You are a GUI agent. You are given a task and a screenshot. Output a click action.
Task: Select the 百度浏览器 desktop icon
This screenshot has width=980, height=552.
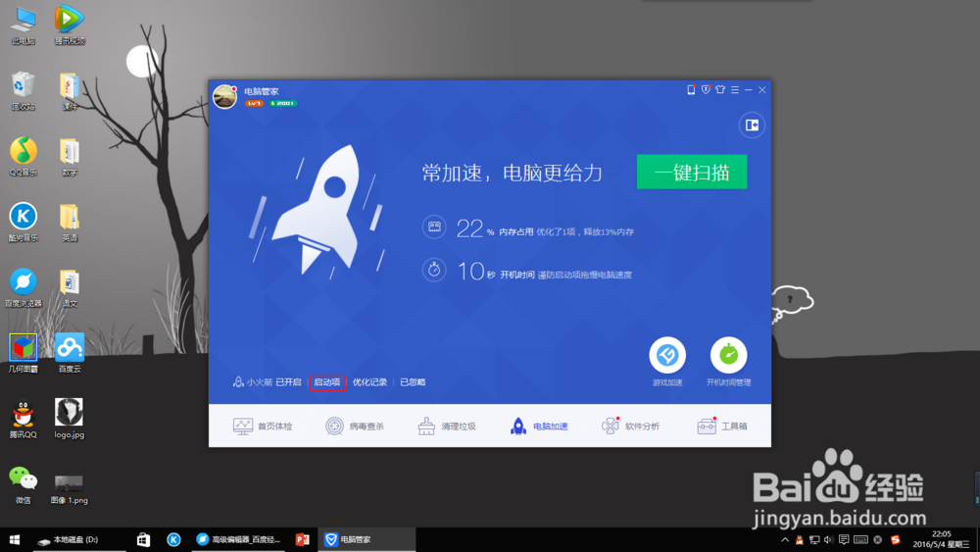(24, 288)
